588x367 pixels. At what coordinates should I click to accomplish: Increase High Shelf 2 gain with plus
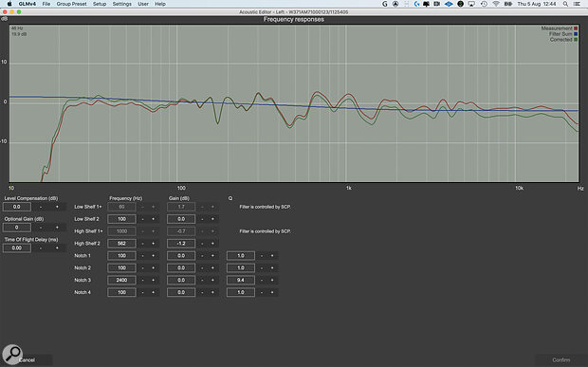tap(212, 244)
